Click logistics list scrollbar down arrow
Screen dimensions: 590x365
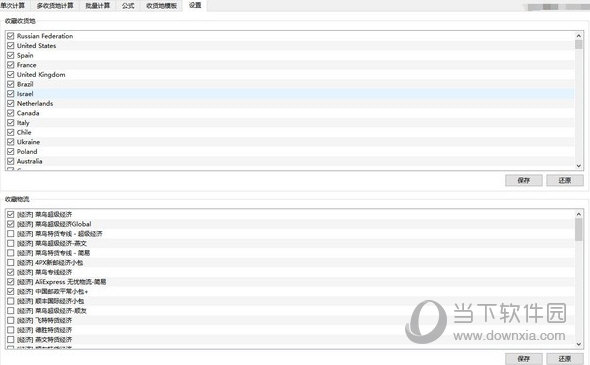(579, 344)
